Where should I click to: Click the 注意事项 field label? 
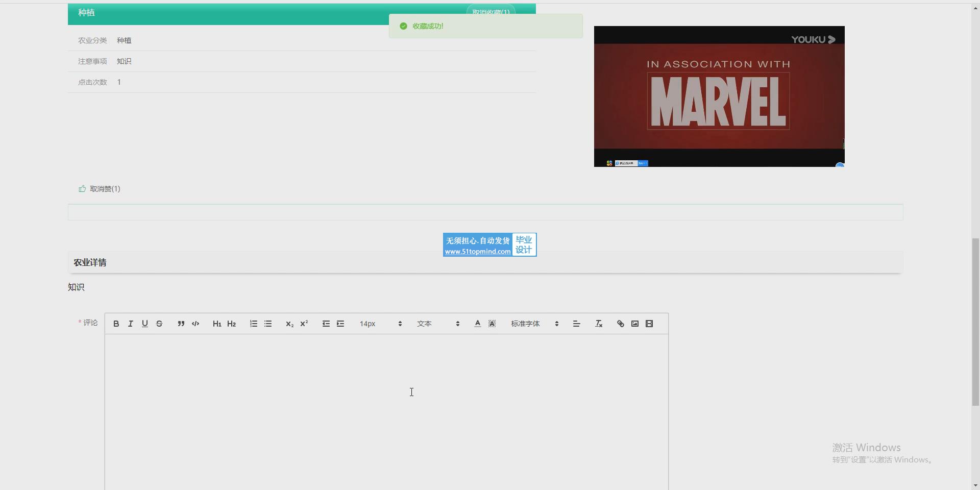pyautogui.click(x=92, y=61)
